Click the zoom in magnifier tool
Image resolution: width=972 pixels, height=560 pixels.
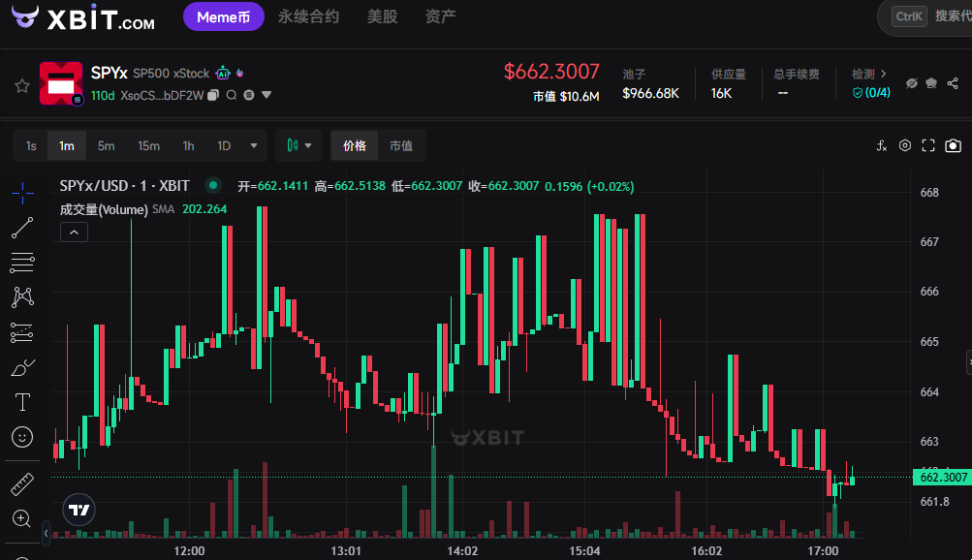(x=21, y=518)
